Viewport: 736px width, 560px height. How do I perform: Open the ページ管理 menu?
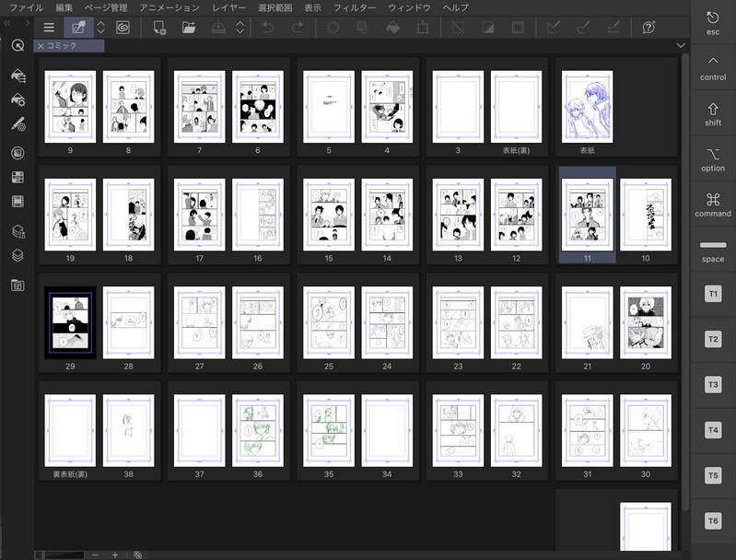[x=106, y=7]
